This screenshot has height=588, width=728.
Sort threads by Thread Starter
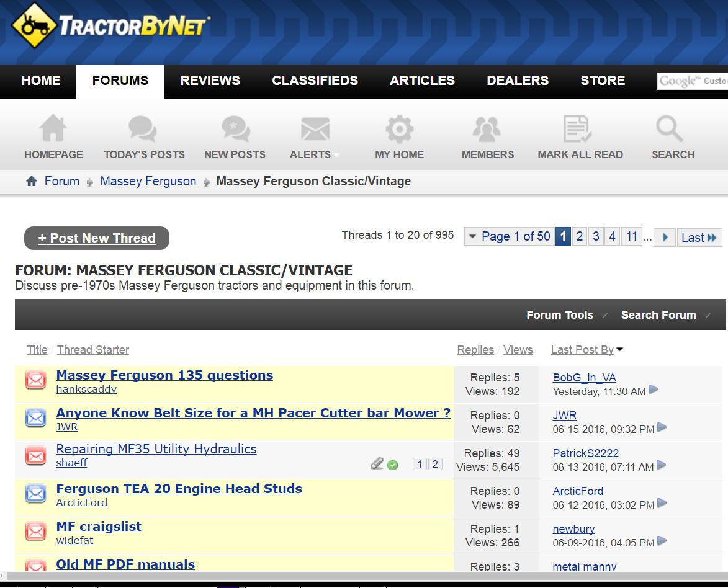tap(93, 349)
